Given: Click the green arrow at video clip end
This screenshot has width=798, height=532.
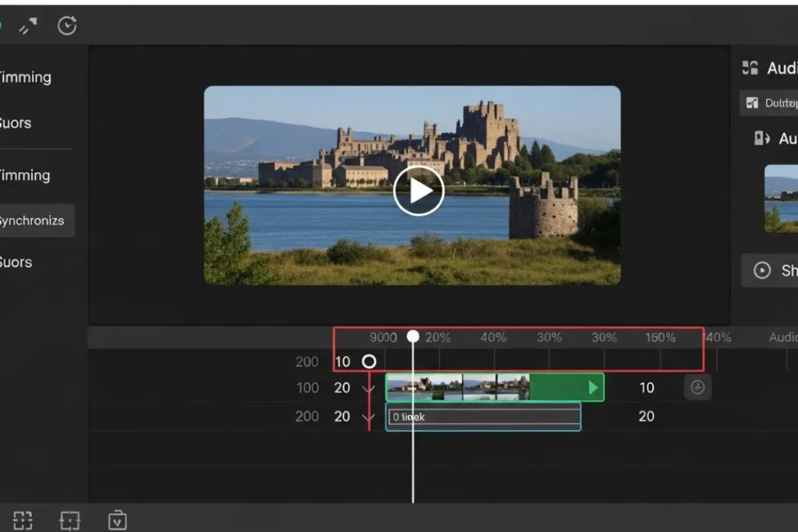Looking at the screenshot, I should pos(593,387).
